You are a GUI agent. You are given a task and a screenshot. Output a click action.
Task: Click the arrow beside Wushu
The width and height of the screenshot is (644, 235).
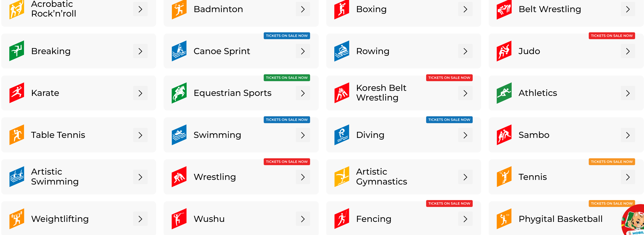click(302, 219)
